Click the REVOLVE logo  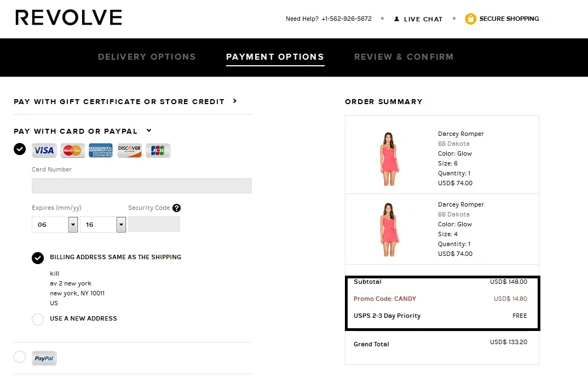[x=68, y=18]
